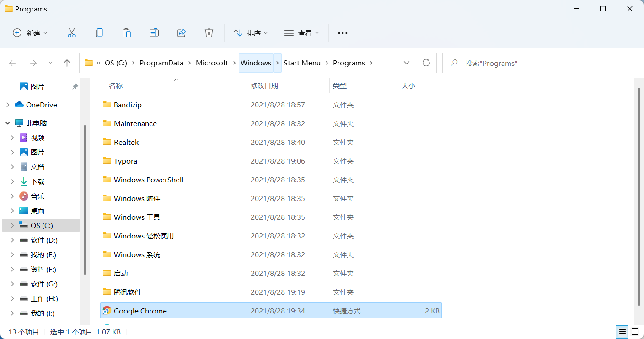Click the OneDrive cloud icon in sidebar

click(x=19, y=105)
